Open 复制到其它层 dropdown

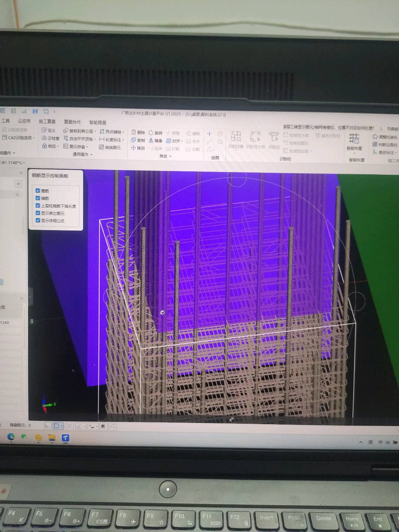coord(79,131)
